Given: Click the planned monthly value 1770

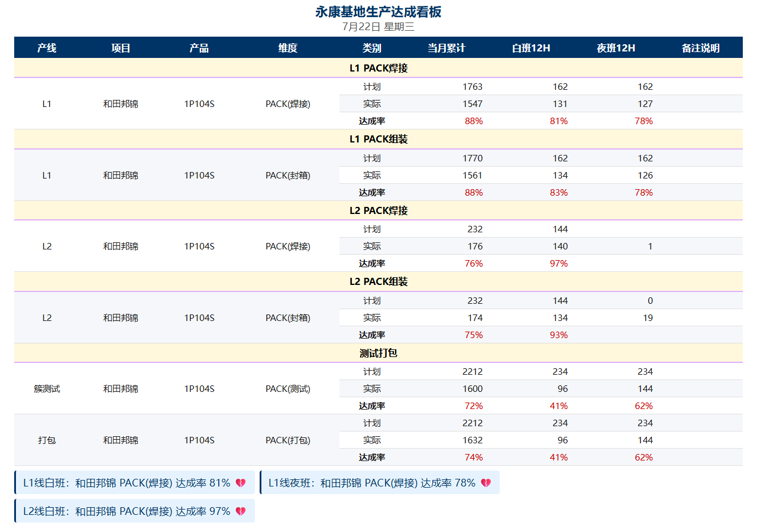Looking at the screenshot, I should coord(473,158).
